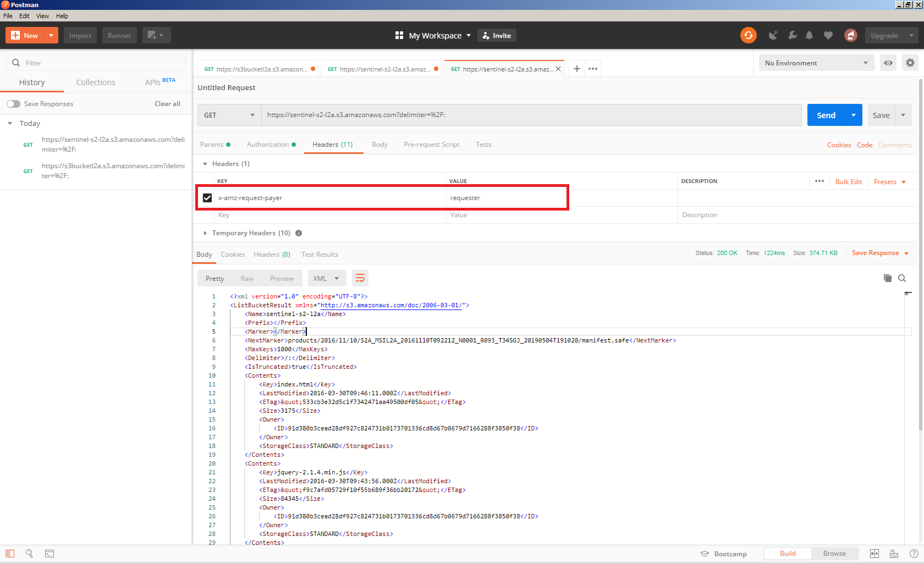Open Save button dropdown arrow
Screen dimensions: 924x564
pos(903,115)
